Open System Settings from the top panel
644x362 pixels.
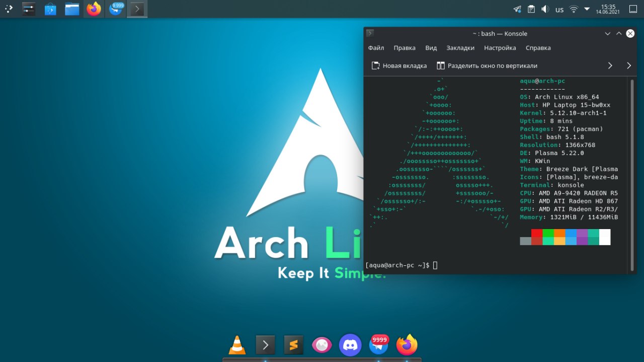pyautogui.click(x=29, y=9)
